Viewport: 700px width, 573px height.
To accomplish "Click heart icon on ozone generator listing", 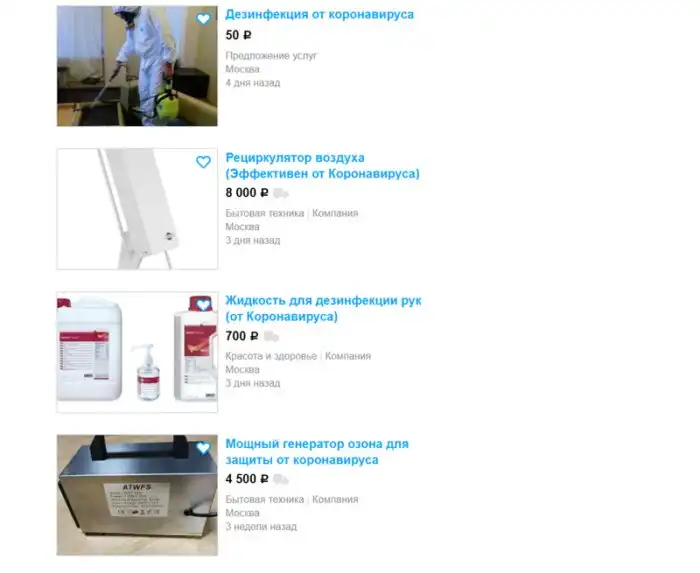I will click(x=203, y=448).
